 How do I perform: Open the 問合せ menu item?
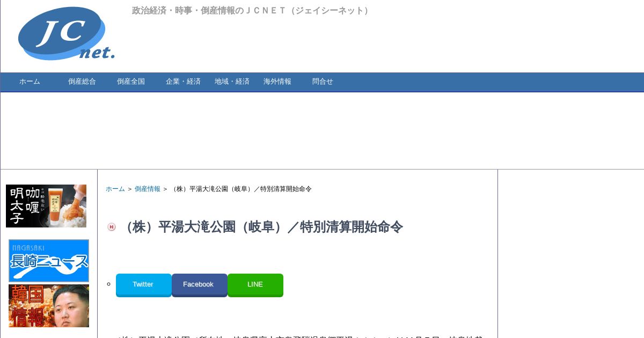click(323, 82)
